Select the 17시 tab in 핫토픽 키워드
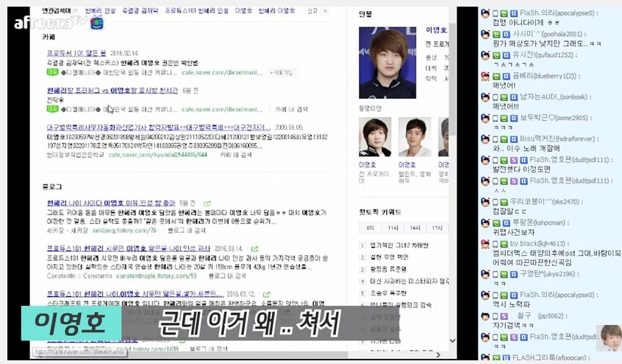 point(437,228)
